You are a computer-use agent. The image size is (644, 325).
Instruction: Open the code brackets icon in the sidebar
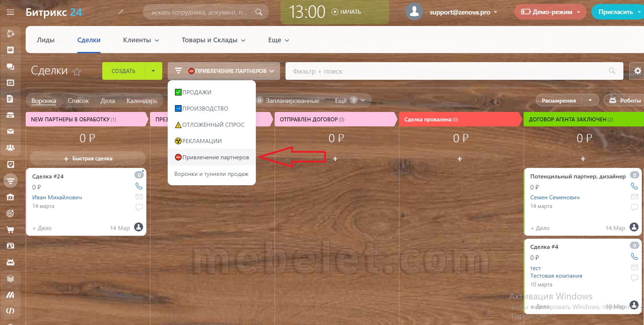pos(10,311)
